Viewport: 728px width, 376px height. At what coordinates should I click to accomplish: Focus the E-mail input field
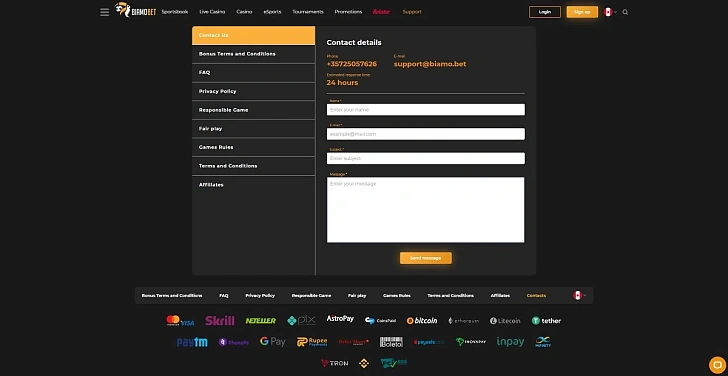[x=426, y=134]
